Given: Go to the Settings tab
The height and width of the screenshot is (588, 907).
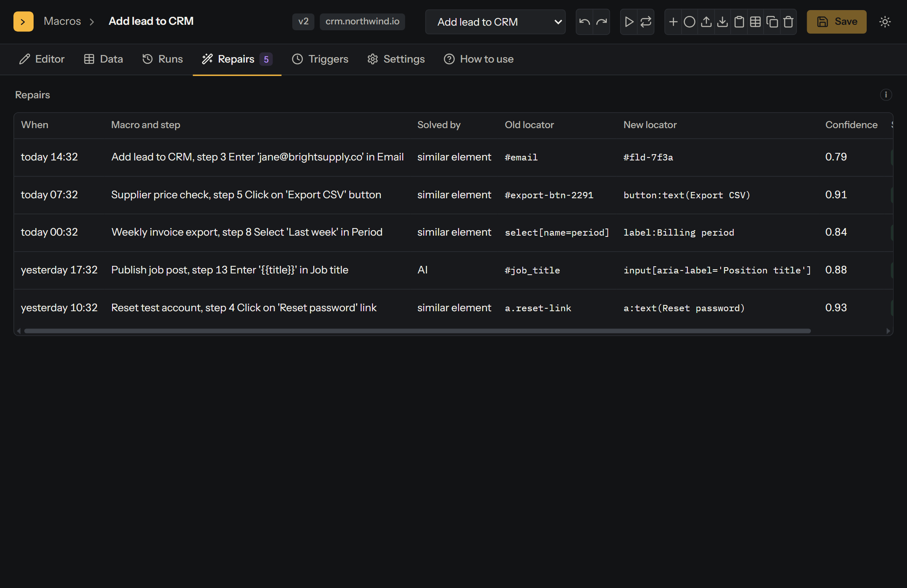Looking at the screenshot, I should 396,59.
